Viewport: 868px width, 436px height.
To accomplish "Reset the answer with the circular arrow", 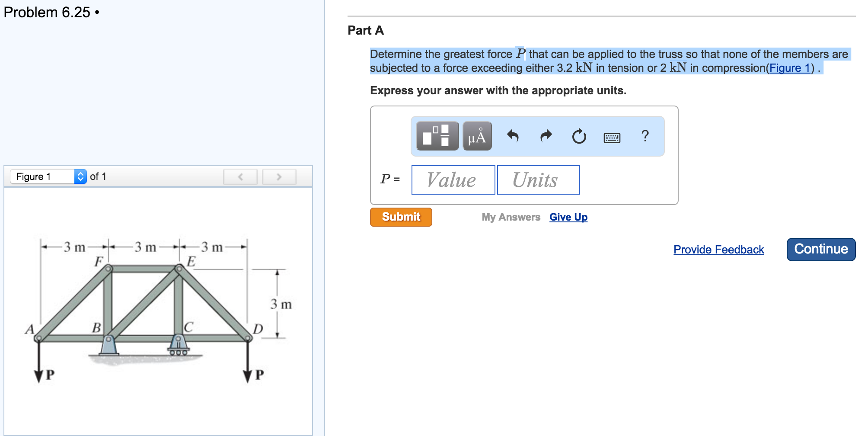I will [x=579, y=137].
